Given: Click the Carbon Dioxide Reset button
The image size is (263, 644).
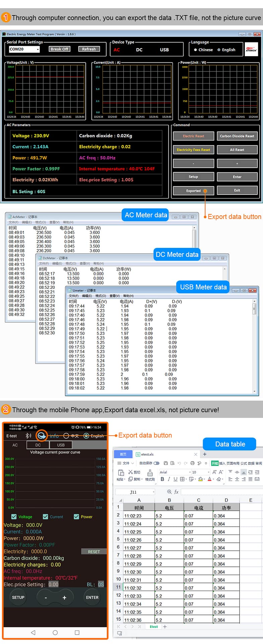Looking at the screenshot, I should [x=237, y=136].
